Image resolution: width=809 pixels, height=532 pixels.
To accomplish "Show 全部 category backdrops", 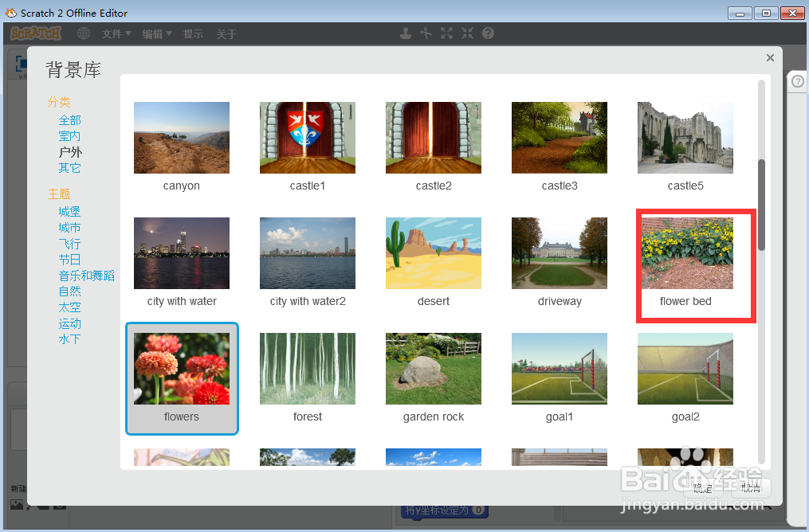I will pyautogui.click(x=69, y=120).
